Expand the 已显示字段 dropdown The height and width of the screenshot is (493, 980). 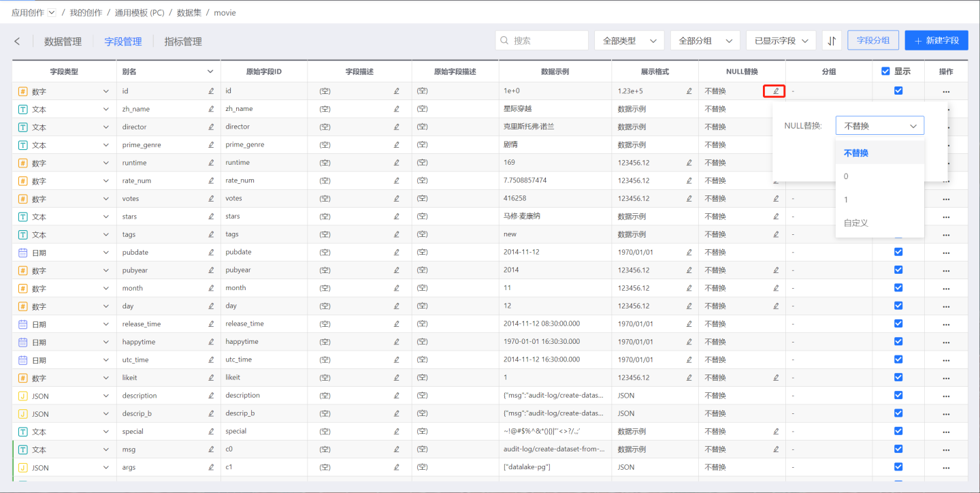[x=781, y=41]
